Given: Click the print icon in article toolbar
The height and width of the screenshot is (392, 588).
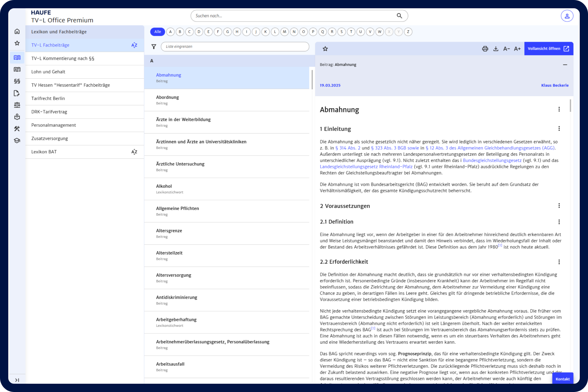Looking at the screenshot, I should coord(485,49).
